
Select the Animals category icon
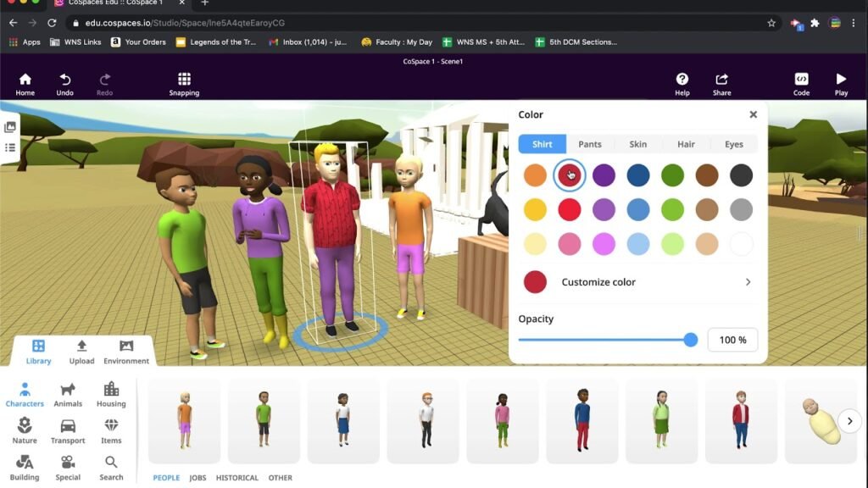(x=68, y=390)
